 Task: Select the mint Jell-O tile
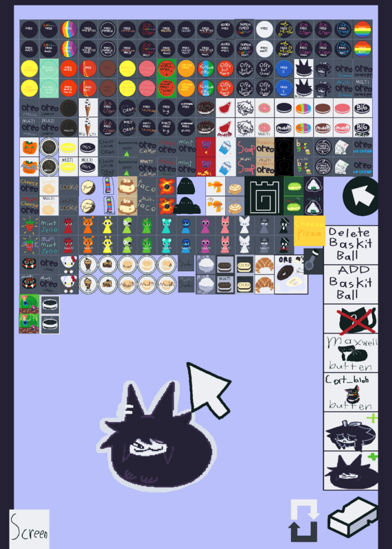[49, 226]
